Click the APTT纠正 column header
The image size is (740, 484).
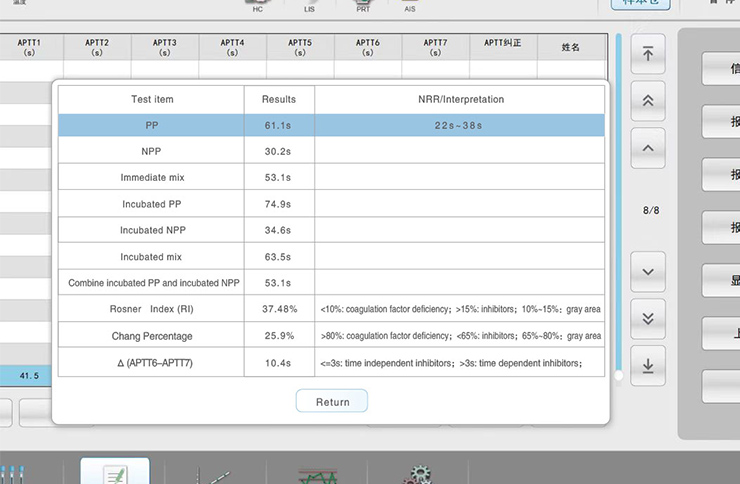coord(503,47)
